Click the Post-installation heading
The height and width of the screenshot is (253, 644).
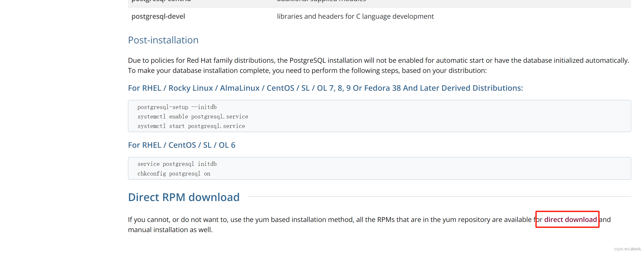[163, 40]
